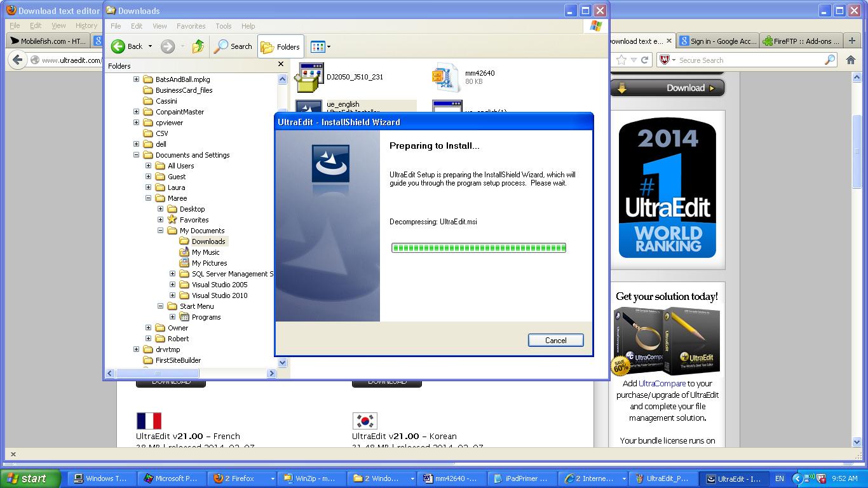Expand the BatsAndBall.mpkg folder node
The height and width of the screenshot is (488, 868).
[136, 79]
